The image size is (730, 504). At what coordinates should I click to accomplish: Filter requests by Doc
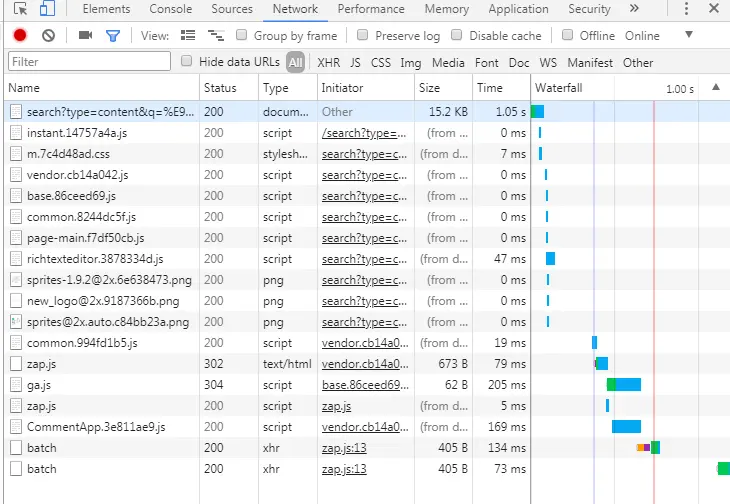(519, 63)
